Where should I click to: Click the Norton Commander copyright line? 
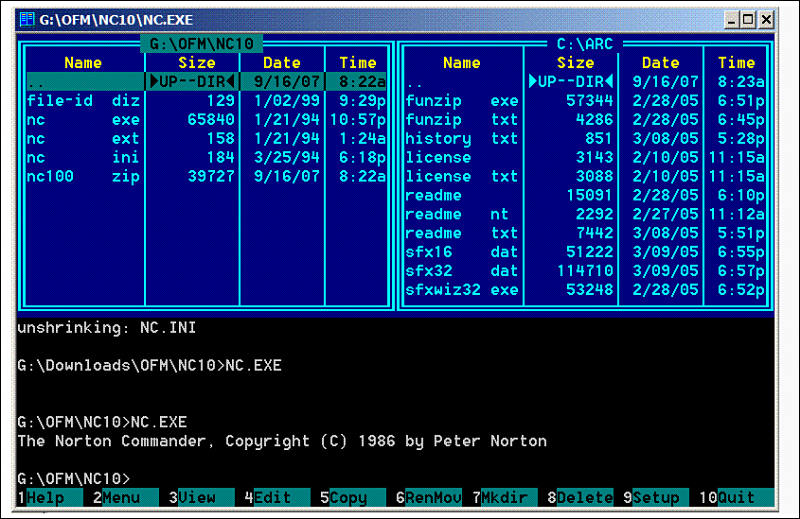click(x=282, y=441)
